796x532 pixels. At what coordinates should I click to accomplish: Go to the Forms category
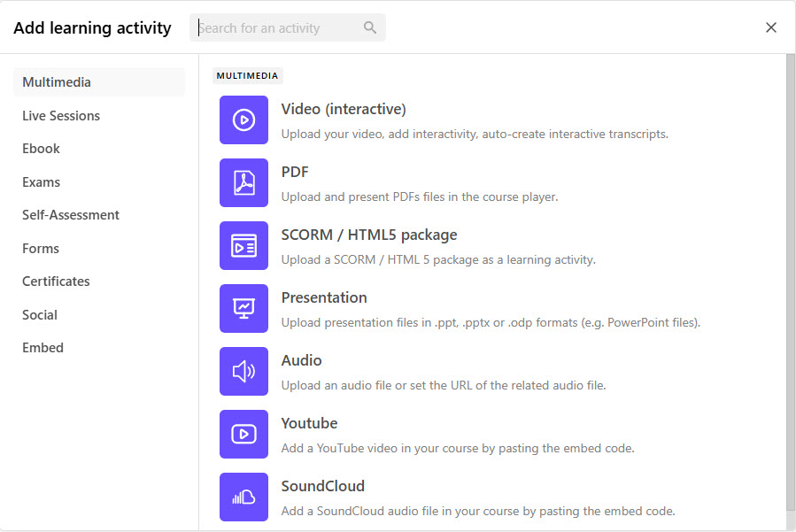point(41,249)
